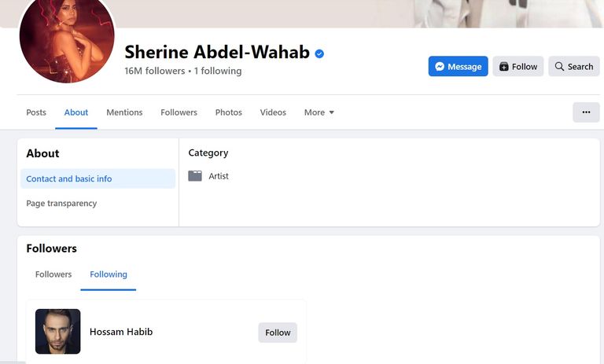This screenshot has width=604, height=364.
Task: Click the Hossam Habib name link
Action: click(121, 332)
